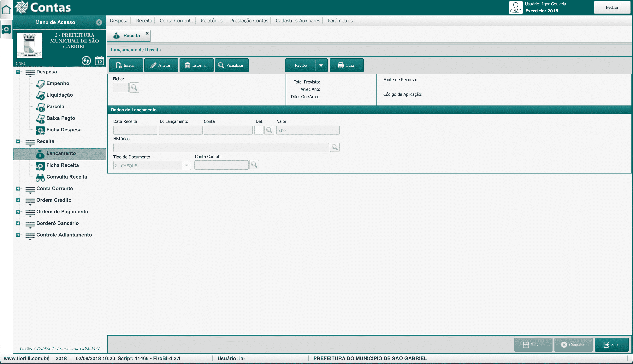Viewport: 633px width, 364px height.
Task: Open the Tipo de Documento combo box
Action: 186,166
